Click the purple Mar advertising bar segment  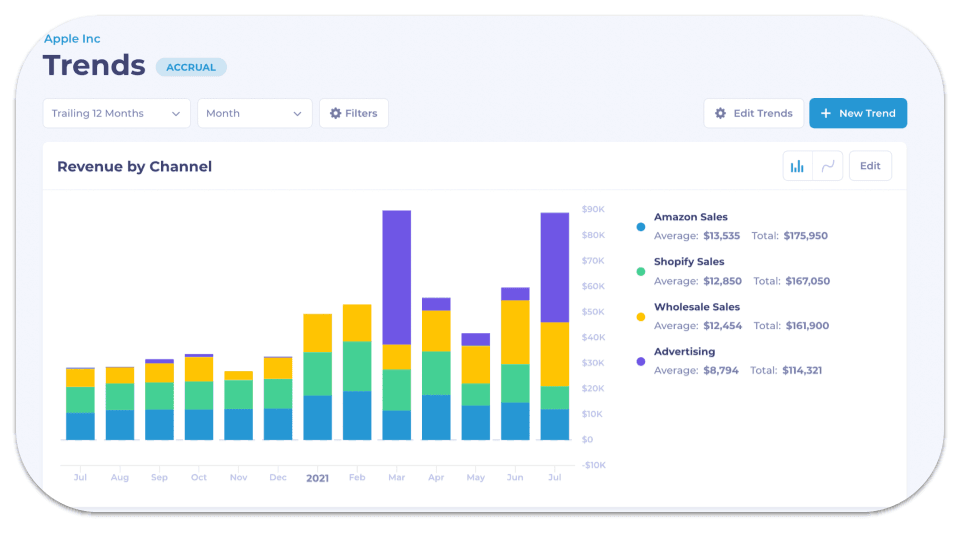[x=397, y=277]
